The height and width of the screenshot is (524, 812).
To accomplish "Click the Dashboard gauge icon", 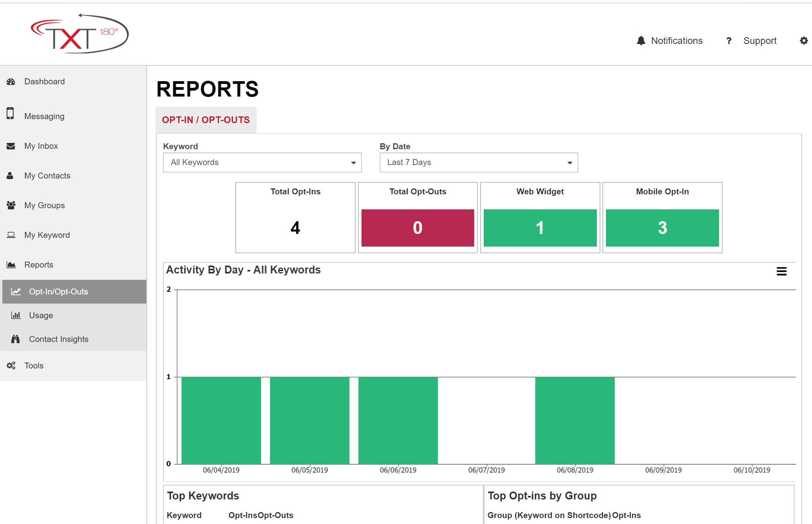I will point(11,82).
